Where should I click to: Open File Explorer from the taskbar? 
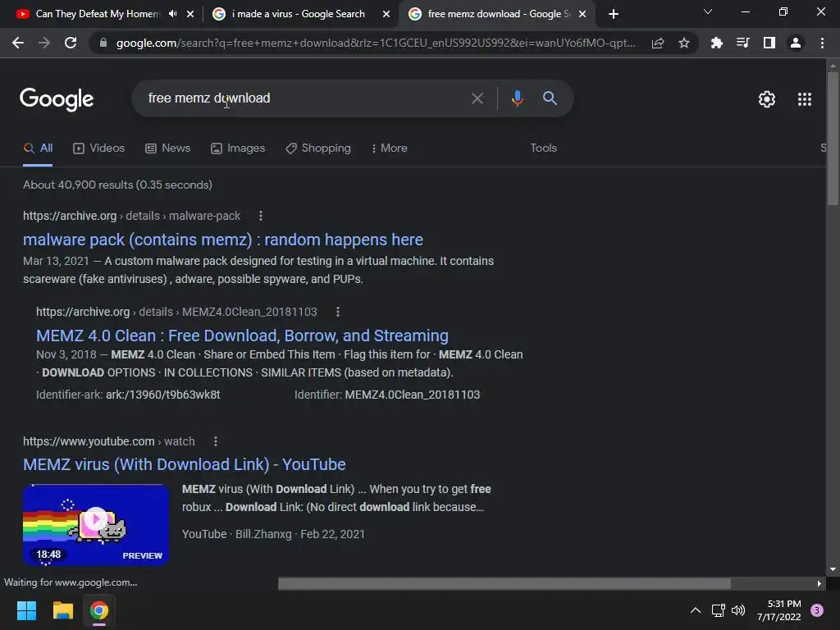[62, 610]
